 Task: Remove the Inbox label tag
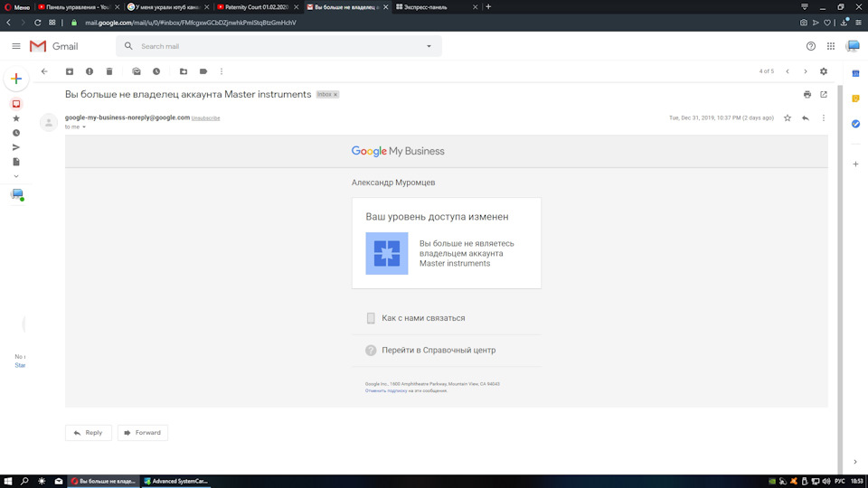click(x=335, y=95)
